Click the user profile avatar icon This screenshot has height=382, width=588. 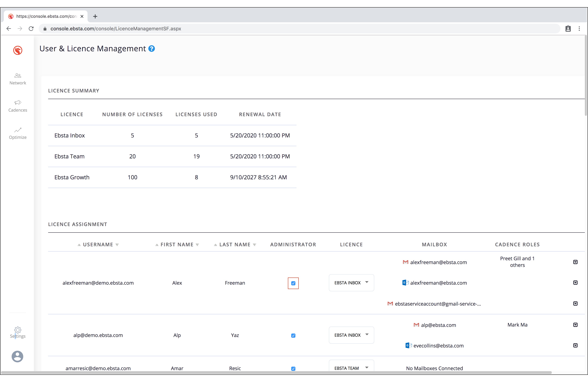pyautogui.click(x=17, y=356)
